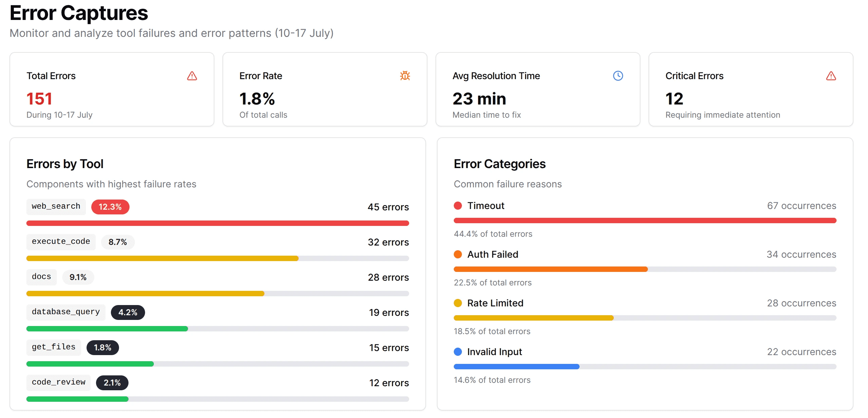Click the 12.3% red failure rate badge
The image size is (868, 418).
110,207
